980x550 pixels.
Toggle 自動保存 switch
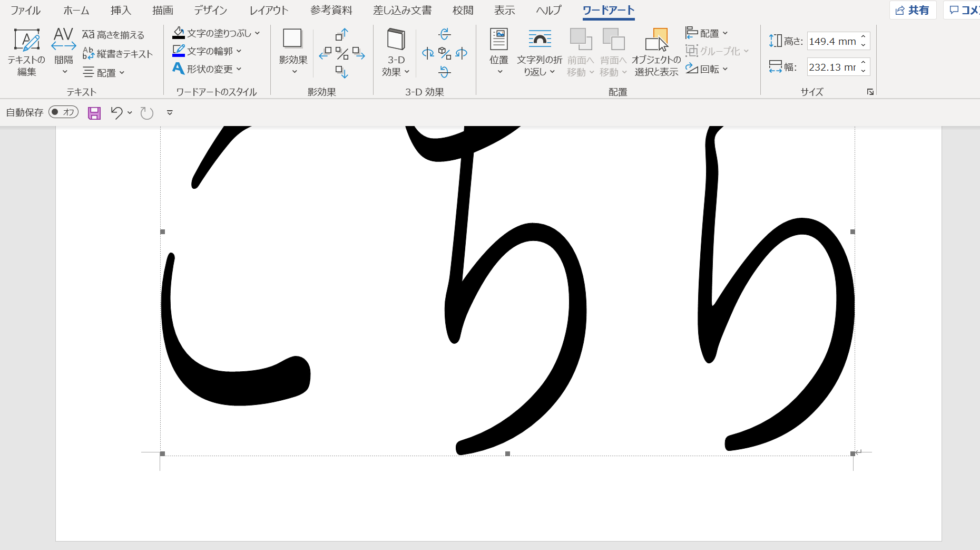coord(64,112)
